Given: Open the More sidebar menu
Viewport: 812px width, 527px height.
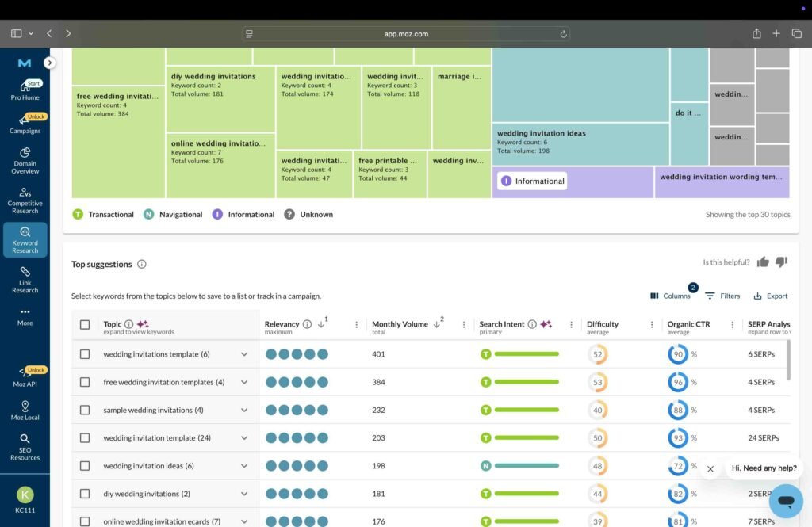Looking at the screenshot, I should pyautogui.click(x=25, y=316).
